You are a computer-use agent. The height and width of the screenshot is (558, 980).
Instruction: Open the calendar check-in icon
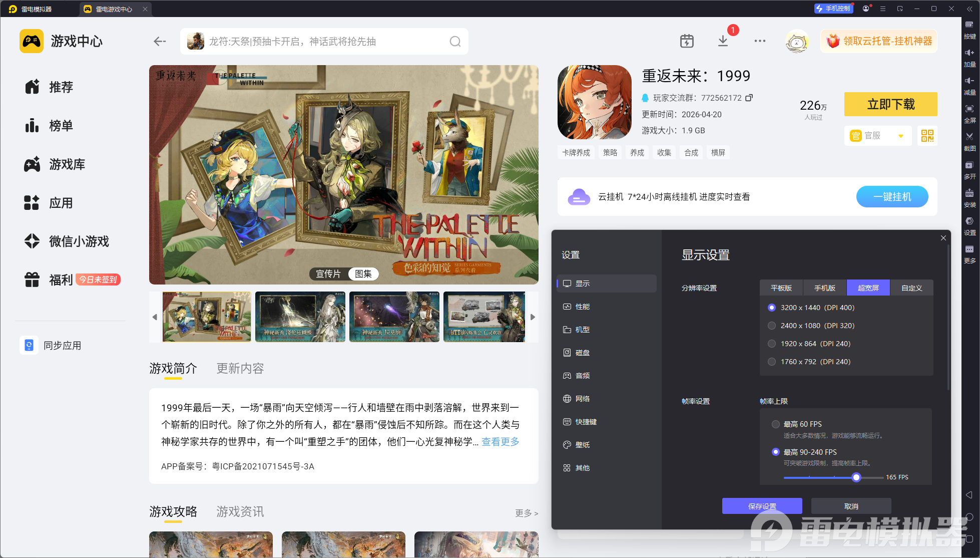tap(687, 41)
